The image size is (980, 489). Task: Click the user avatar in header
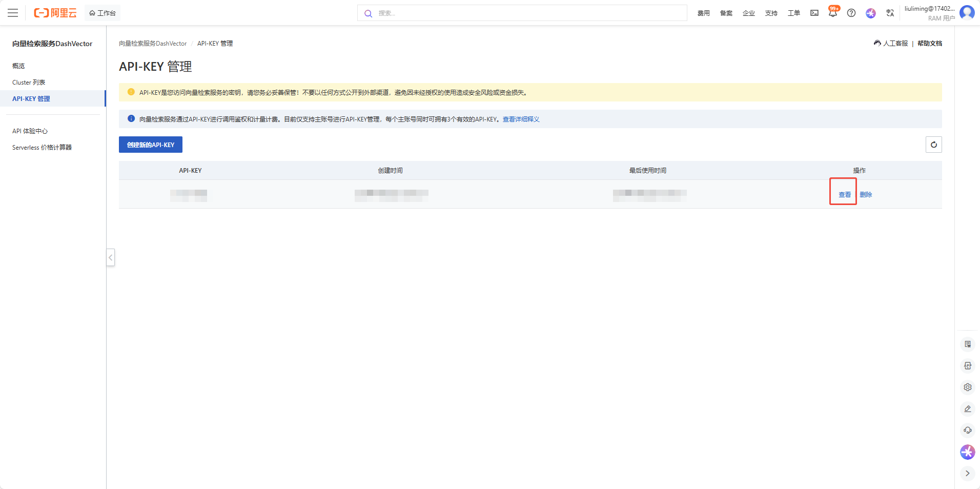point(967,12)
